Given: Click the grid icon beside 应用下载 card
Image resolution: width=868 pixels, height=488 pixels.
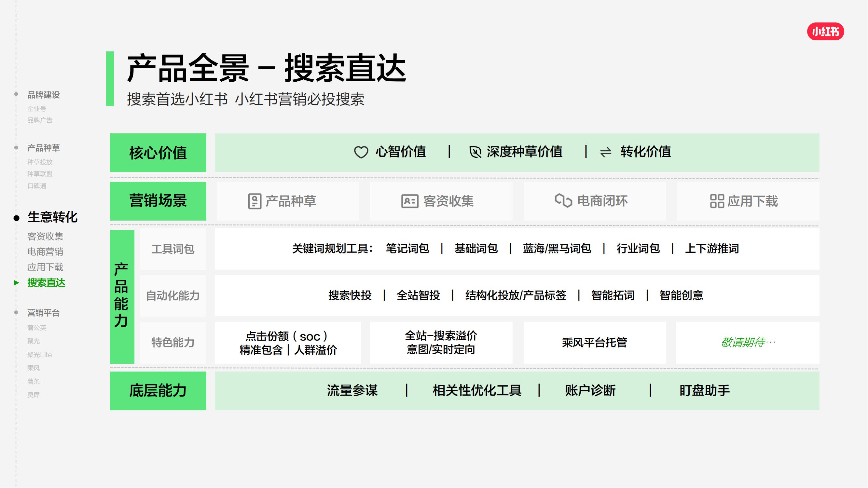Looking at the screenshot, I should [x=717, y=201].
